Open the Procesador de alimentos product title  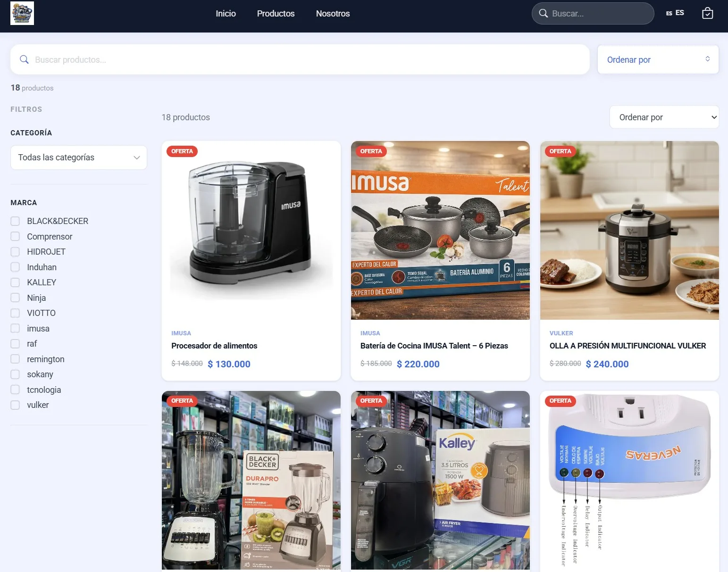click(214, 346)
